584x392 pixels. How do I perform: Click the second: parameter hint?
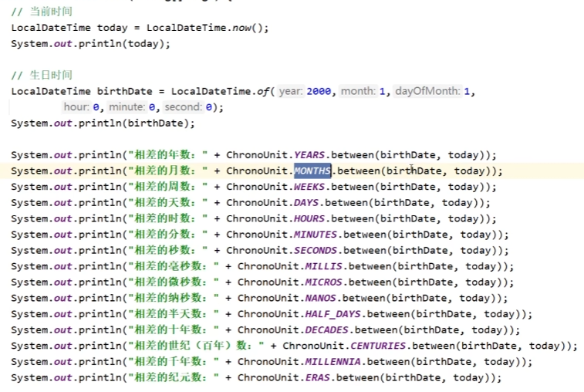(x=184, y=107)
